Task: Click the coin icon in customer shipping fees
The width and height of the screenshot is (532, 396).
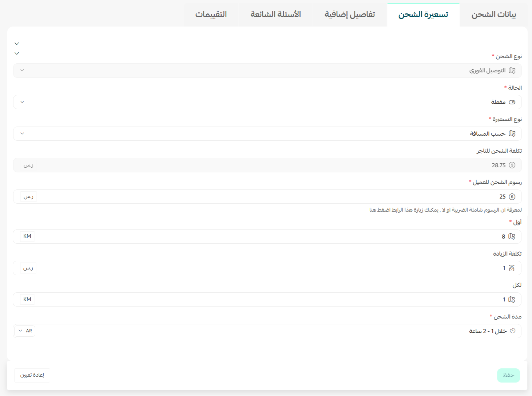Action: [512, 197]
